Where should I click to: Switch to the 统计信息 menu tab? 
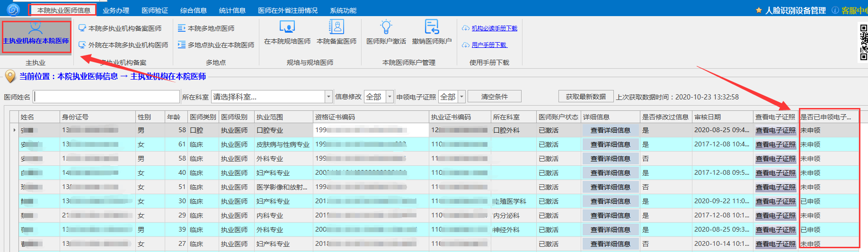tap(232, 10)
